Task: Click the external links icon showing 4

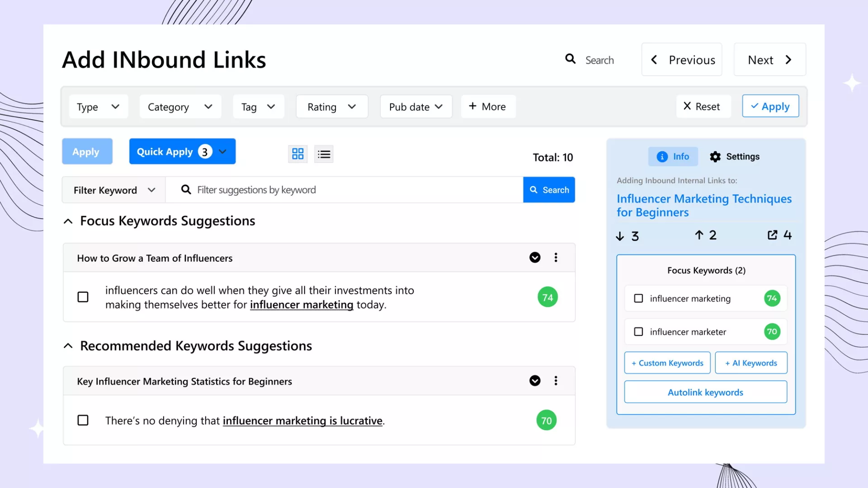Action: pos(772,235)
